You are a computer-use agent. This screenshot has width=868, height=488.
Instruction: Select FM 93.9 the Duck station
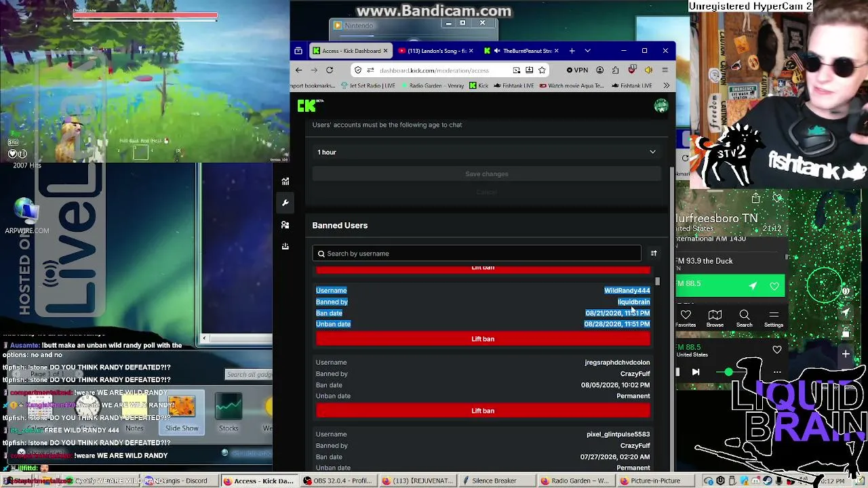pyautogui.click(x=730, y=261)
